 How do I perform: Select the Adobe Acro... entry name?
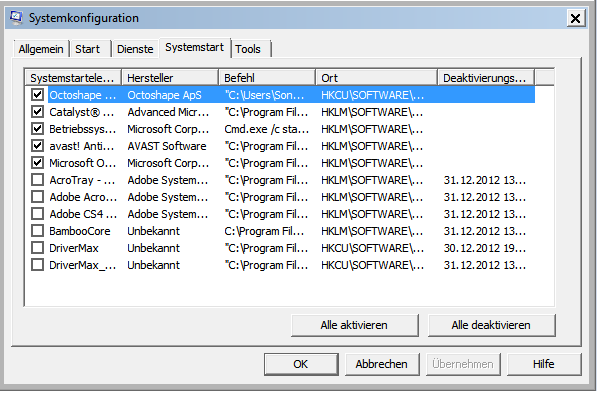click(x=83, y=197)
